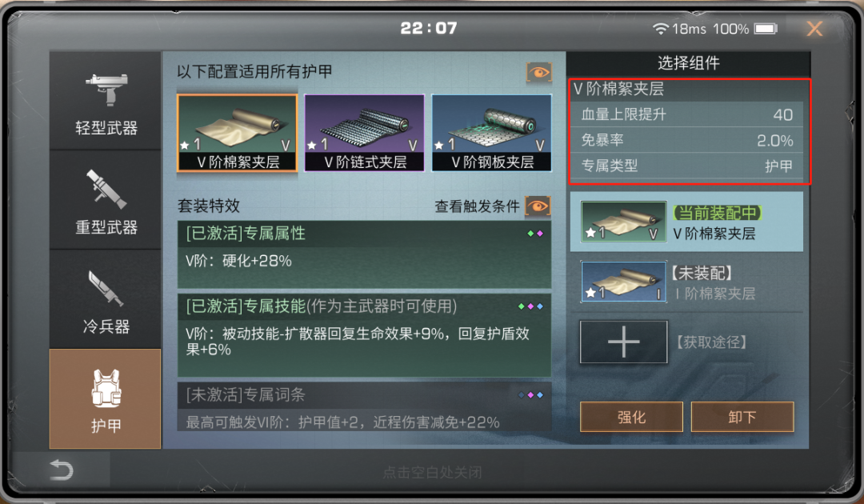Choose the unequipped I阶棉絮夹层 list item
This screenshot has width=864, height=504.
[686, 282]
